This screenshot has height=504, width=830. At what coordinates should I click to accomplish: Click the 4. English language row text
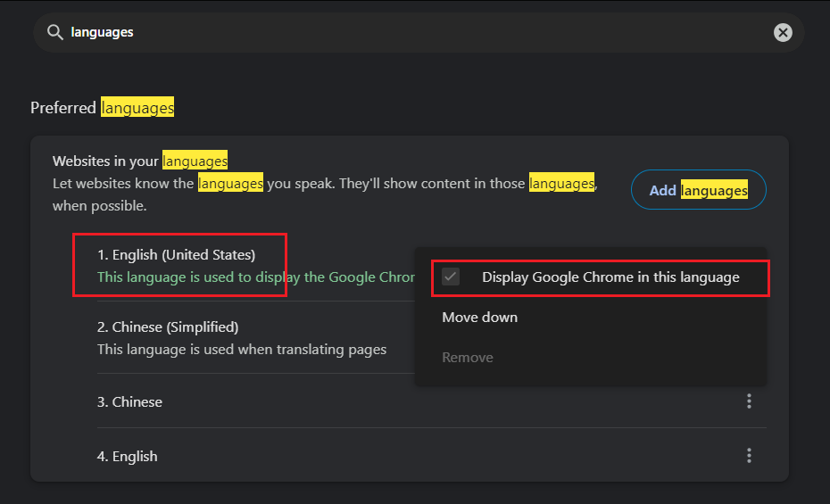127,457
